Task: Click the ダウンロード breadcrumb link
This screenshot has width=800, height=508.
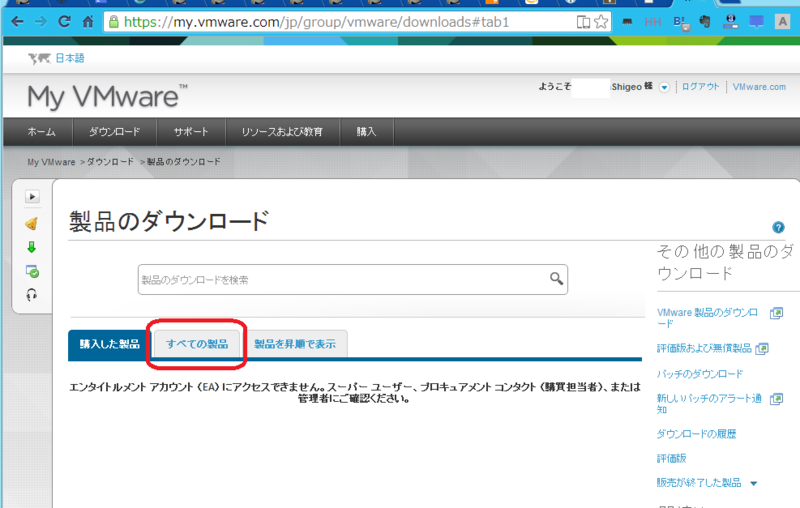Action: (110, 162)
